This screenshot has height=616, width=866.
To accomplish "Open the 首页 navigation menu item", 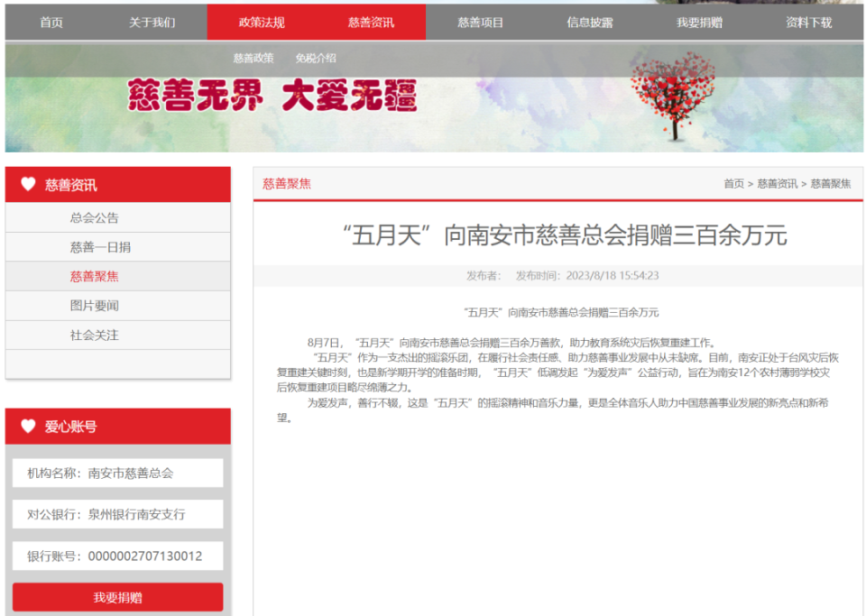I will 51,22.
